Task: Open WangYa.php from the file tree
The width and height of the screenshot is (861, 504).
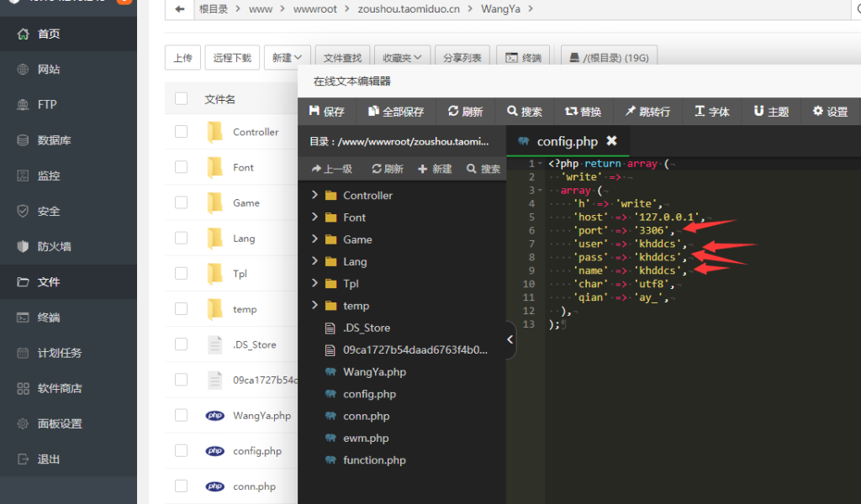Action: click(373, 371)
